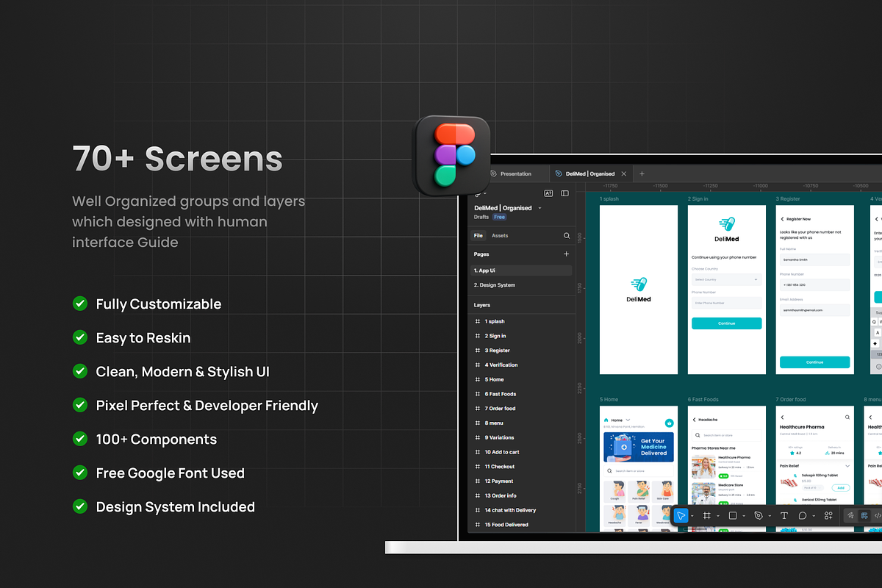Switch to Draw mode toggle

point(851,516)
